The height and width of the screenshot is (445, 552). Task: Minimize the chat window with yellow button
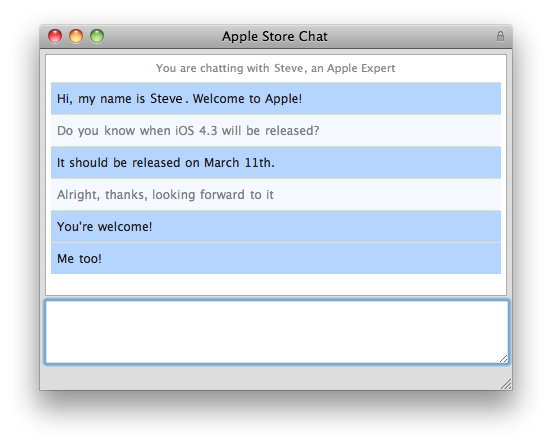[x=76, y=36]
